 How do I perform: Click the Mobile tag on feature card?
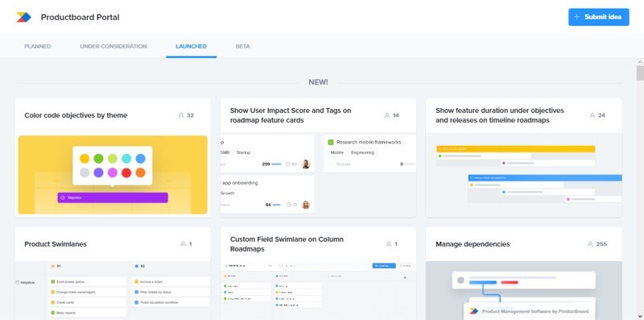pos(337,152)
